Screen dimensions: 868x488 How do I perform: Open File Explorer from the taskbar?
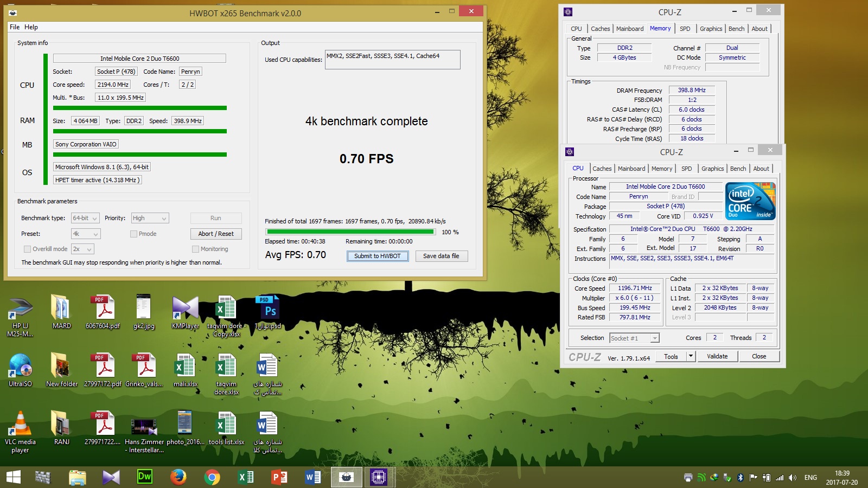78,477
